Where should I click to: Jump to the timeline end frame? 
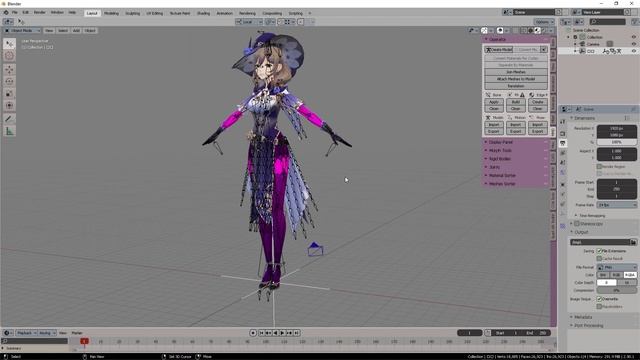(x=296, y=333)
